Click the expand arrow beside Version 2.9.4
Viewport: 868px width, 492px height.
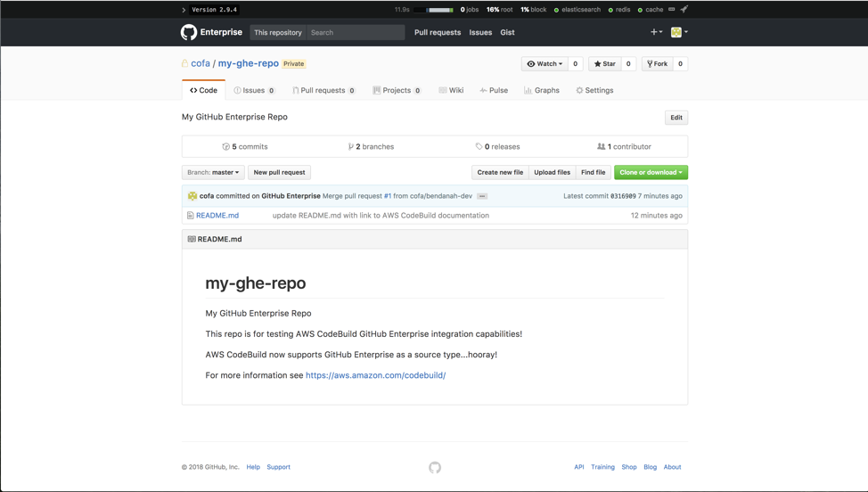click(184, 10)
